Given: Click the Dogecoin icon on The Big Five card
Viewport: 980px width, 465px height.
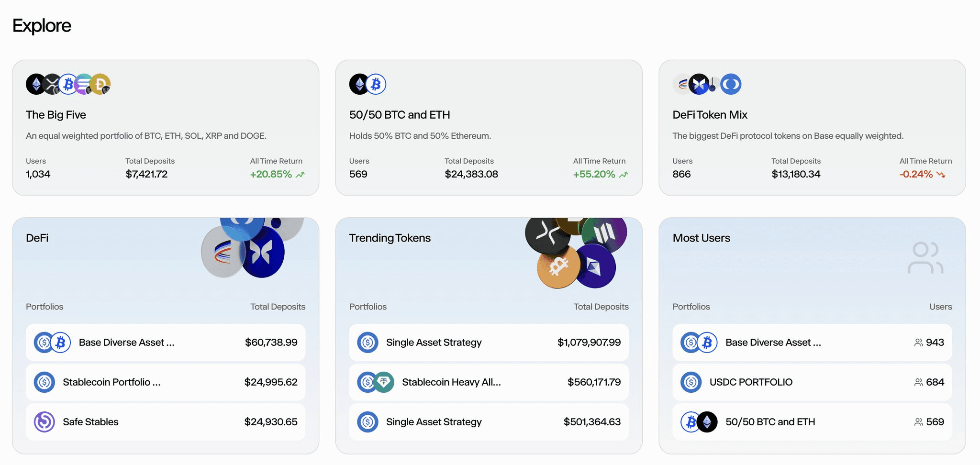Looking at the screenshot, I should tap(100, 84).
